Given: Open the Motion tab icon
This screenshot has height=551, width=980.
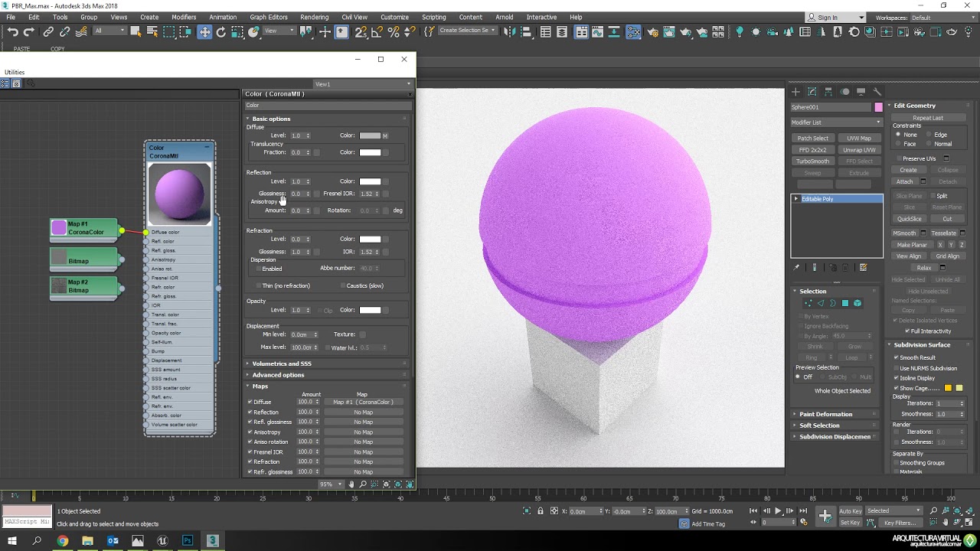Looking at the screenshot, I should tap(844, 92).
